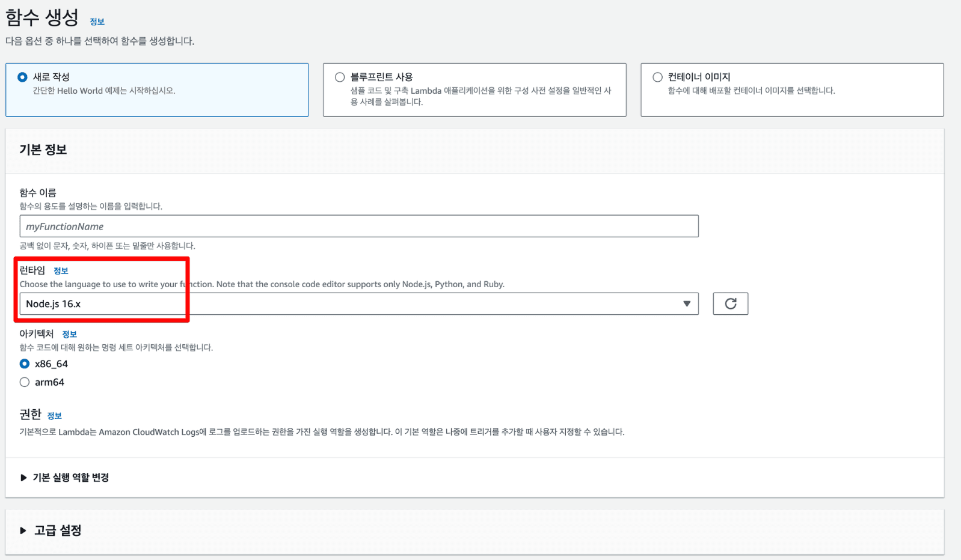Choose the 블루프린트 사용 radio option
The image size is (961, 560).
click(340, 77)
